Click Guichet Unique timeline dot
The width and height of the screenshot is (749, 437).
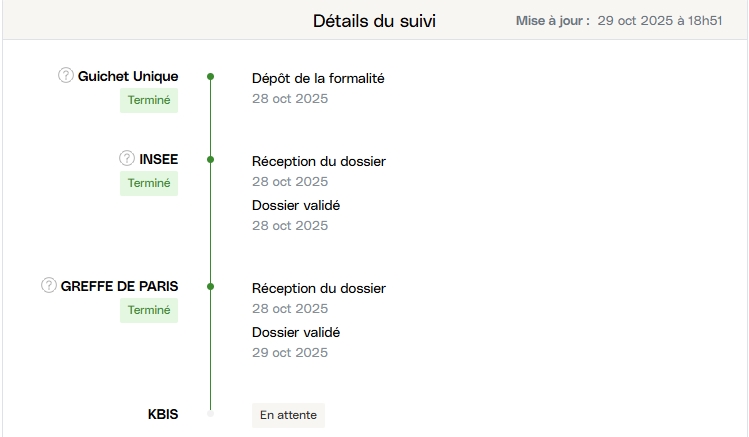[210, 76]
